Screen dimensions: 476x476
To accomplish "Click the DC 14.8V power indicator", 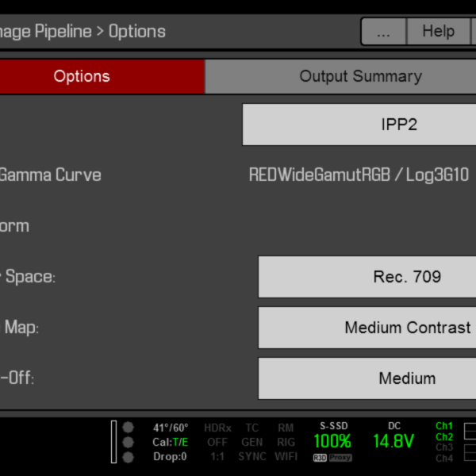I will pos(393,436).
